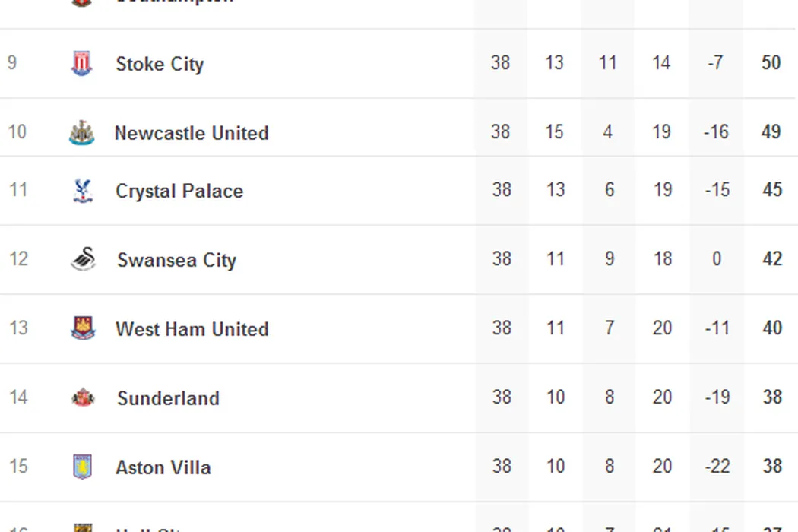Viewport: 798px width, 532px height.
Task: Click position number 13 in the table
Action: click(x=17, y=328)
